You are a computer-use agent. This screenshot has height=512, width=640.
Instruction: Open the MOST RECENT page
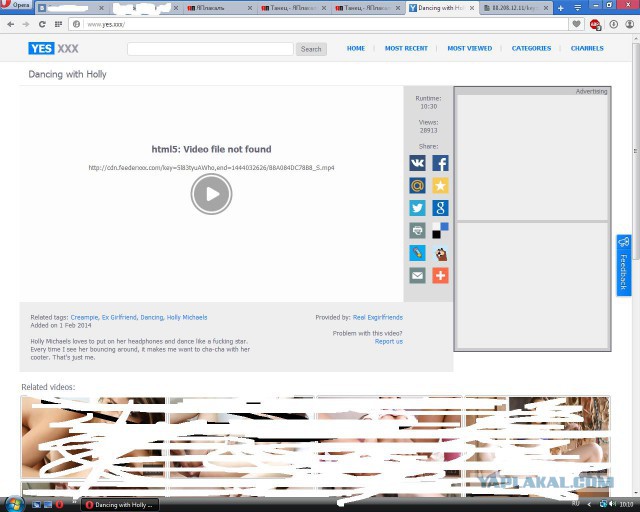[406, 48]
